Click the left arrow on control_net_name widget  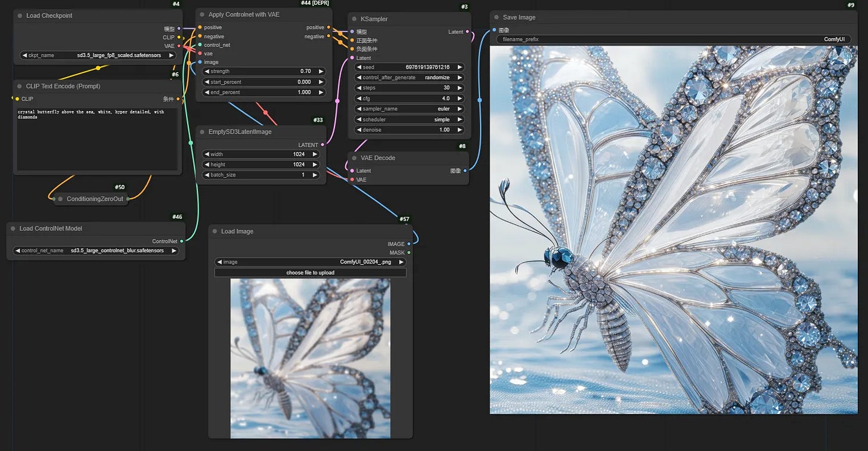(x=18, y=251)
